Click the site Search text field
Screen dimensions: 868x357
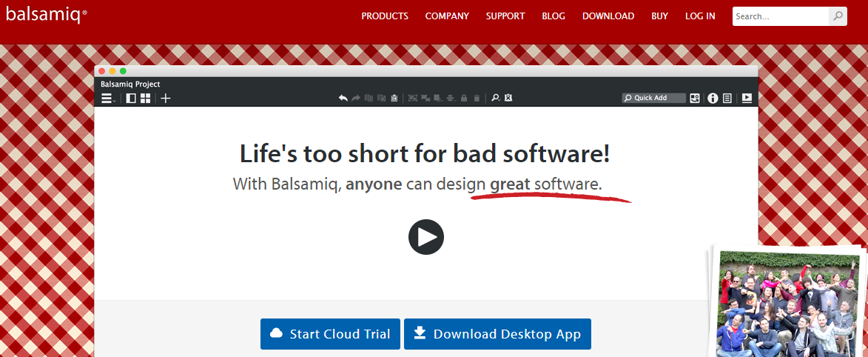(x=781, y=16)
